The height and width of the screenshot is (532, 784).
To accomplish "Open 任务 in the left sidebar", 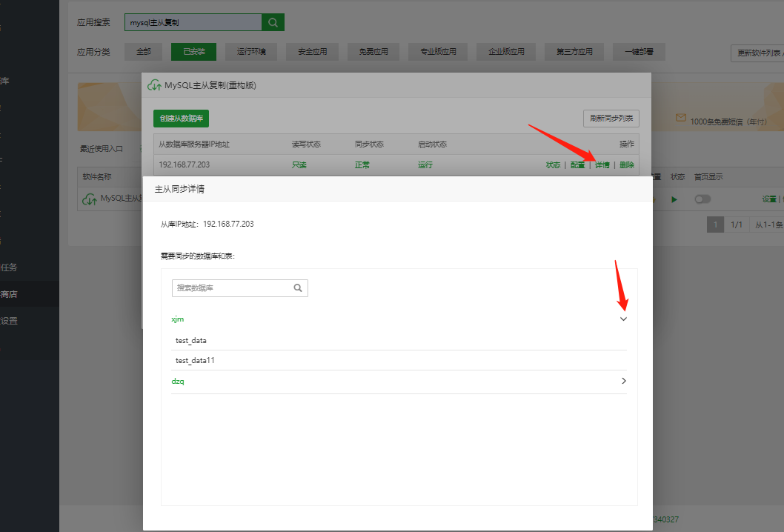I will pos(9,267).
